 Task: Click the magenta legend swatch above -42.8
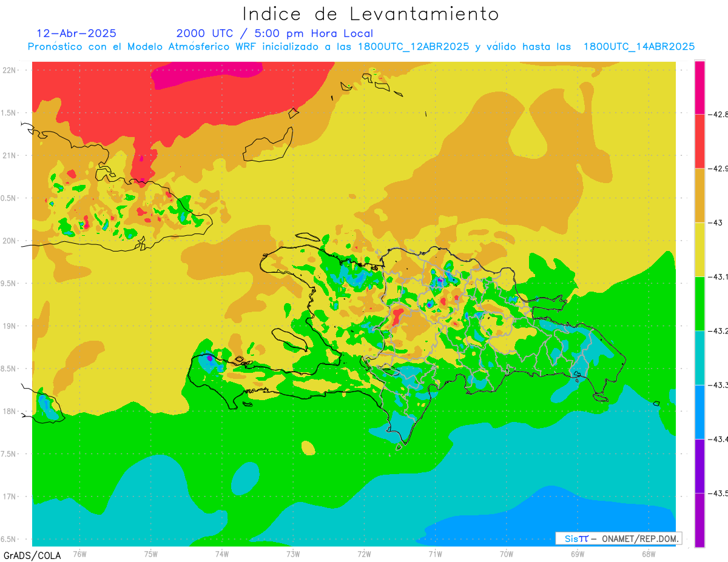(x=699, y=87)
